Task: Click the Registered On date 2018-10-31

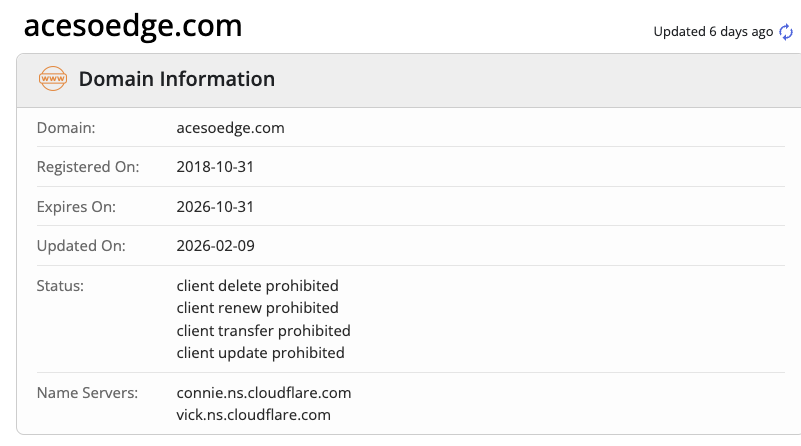Action: click(x=215, y=167)
